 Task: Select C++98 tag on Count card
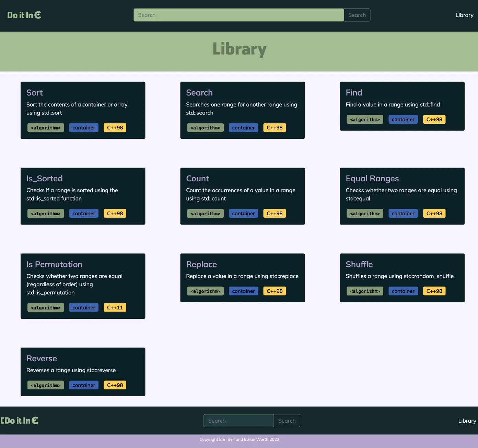pos(275,213)
